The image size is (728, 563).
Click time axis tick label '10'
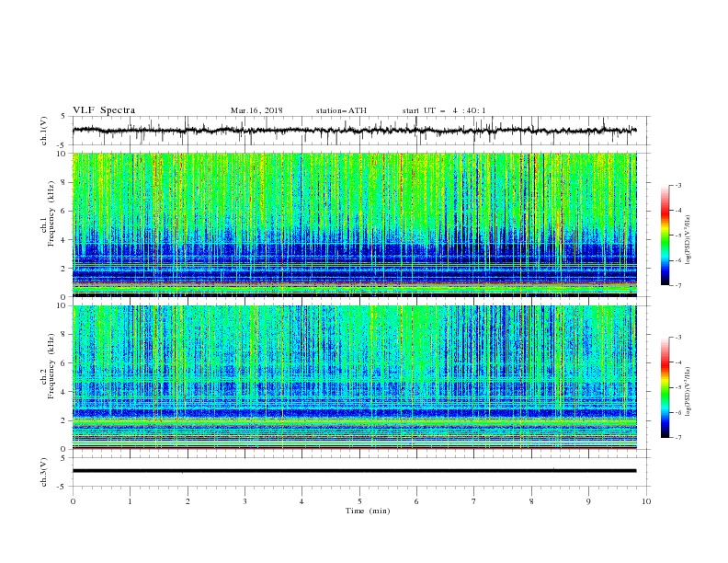(646, 501)
